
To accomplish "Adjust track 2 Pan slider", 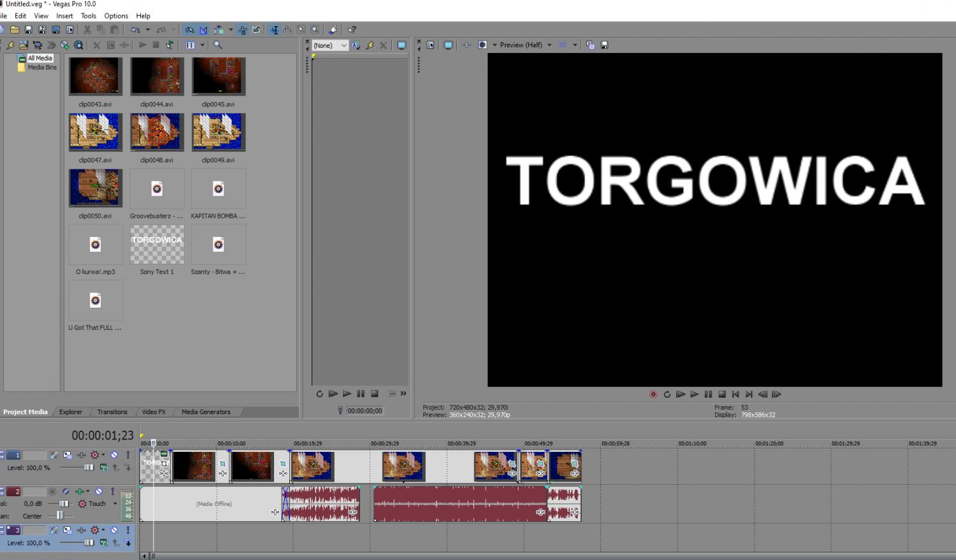I will pyautogui.click(x=60, y=515).
